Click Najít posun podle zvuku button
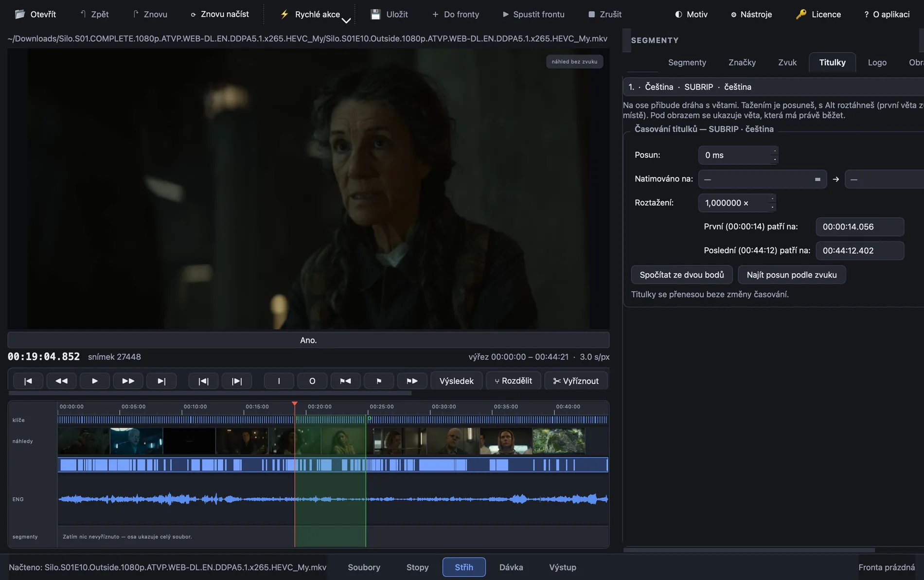 pos(792,275)
